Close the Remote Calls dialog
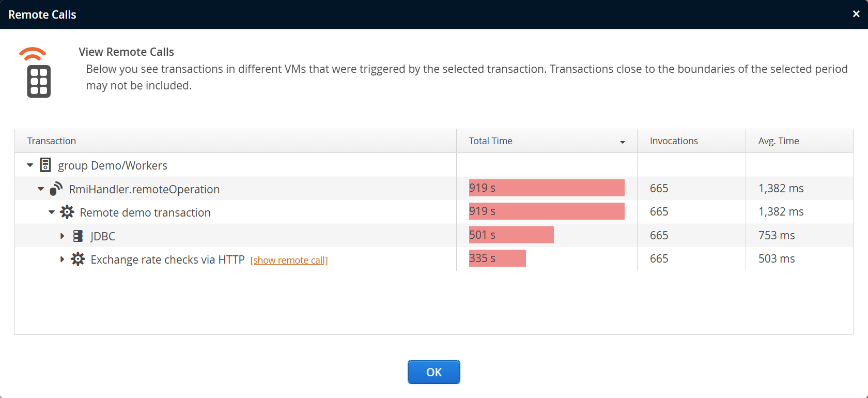 click(x=856, y=14)
